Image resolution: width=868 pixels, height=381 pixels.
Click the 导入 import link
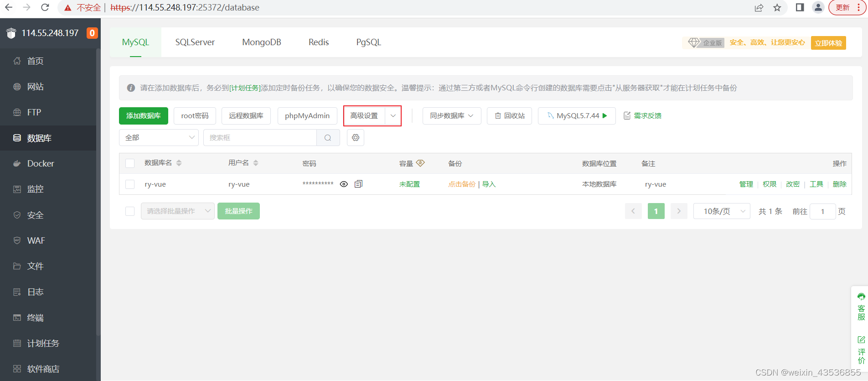[489, 184]
